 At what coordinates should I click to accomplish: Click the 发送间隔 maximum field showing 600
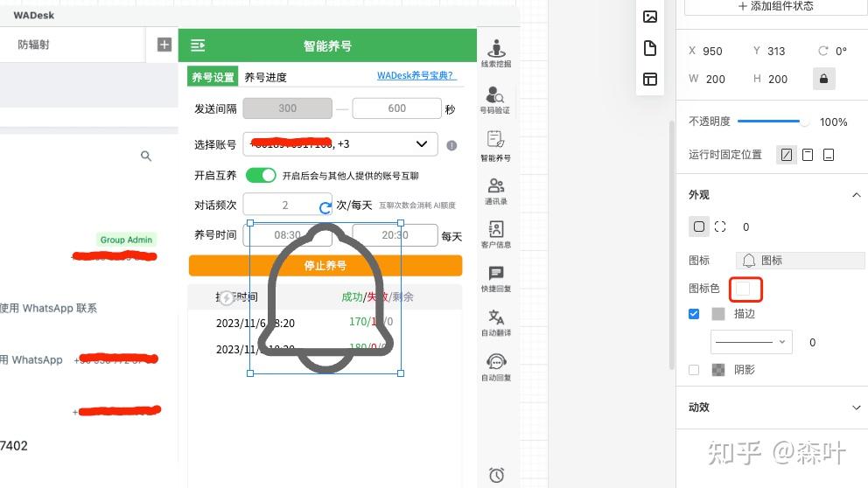click(x=397, y=108)
